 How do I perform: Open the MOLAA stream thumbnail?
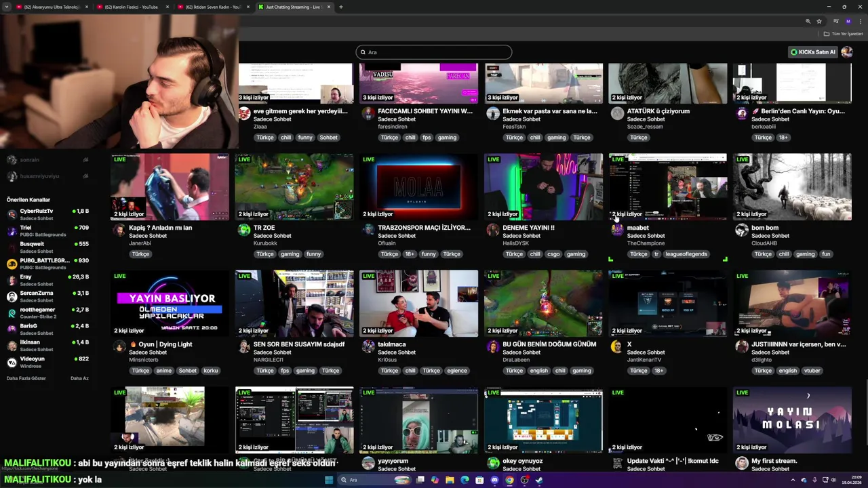click(418, 187)
